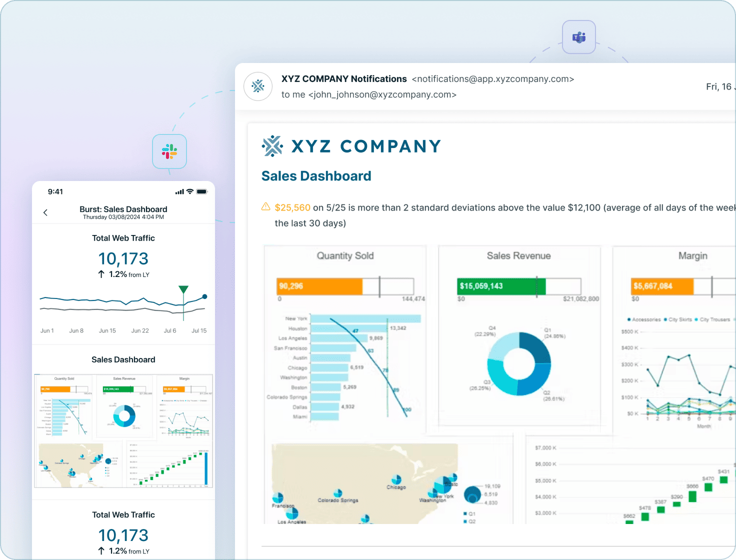Tap the battery icon in phone status bar
736x560 pixels.
202,191
